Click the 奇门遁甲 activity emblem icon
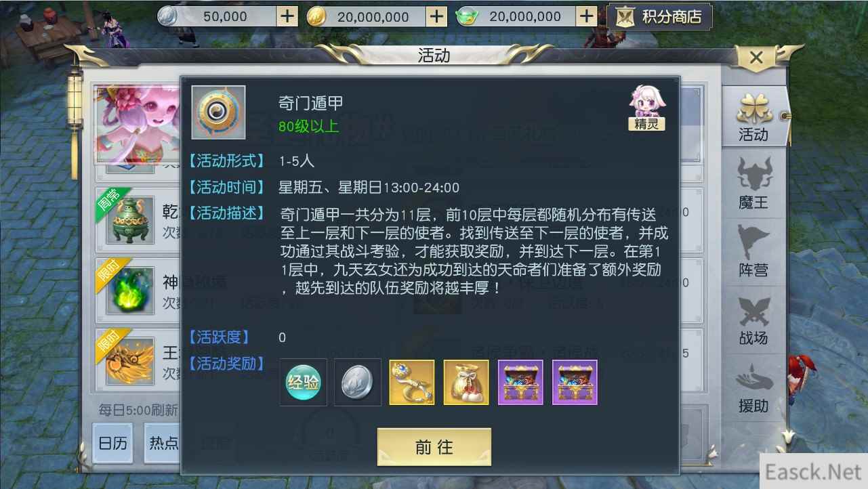Image resolution: width=868 pixels, height=489 pixels. [218, 112]
